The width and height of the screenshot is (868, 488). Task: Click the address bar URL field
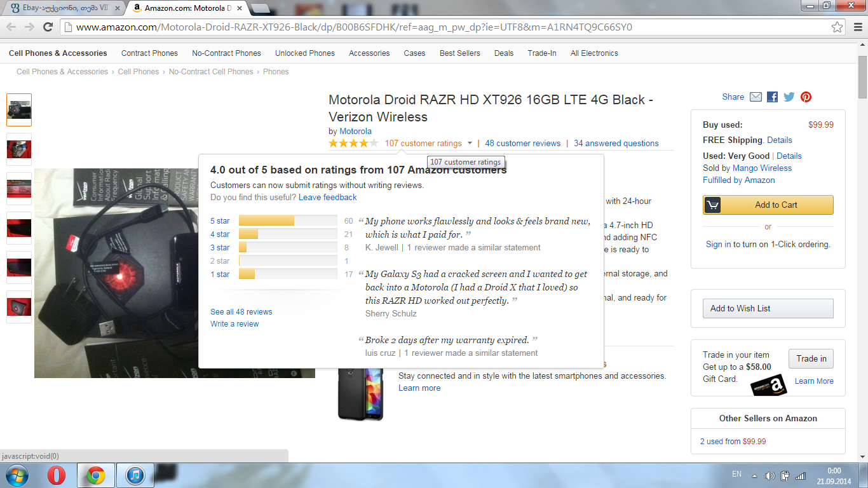click(445, 27)
